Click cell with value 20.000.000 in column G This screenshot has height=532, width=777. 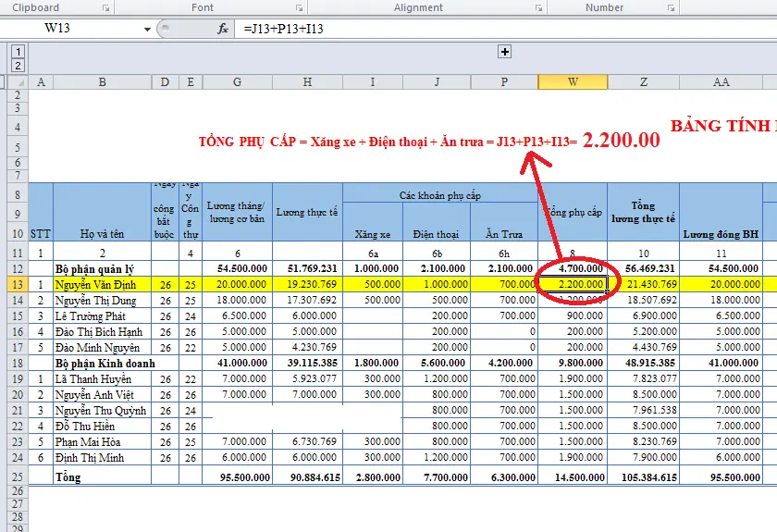(238, 285)
